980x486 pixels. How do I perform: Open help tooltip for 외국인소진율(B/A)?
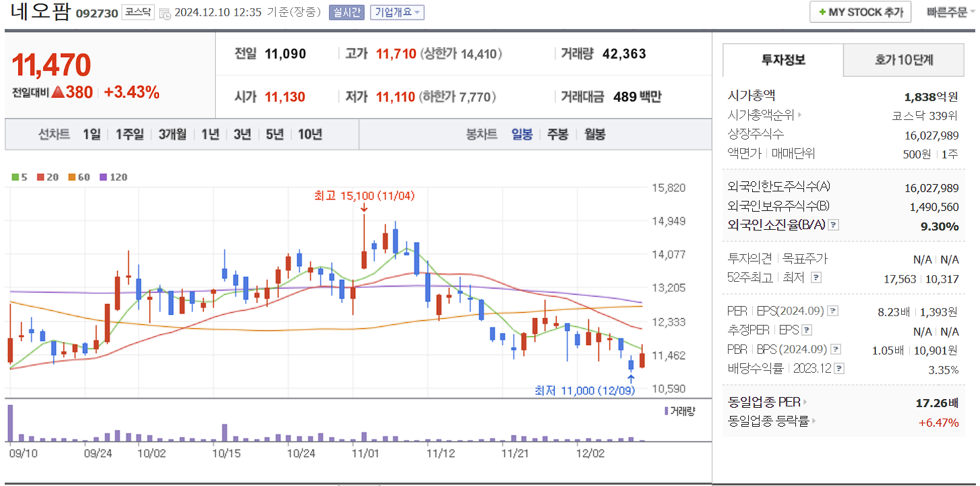(833, 225)
